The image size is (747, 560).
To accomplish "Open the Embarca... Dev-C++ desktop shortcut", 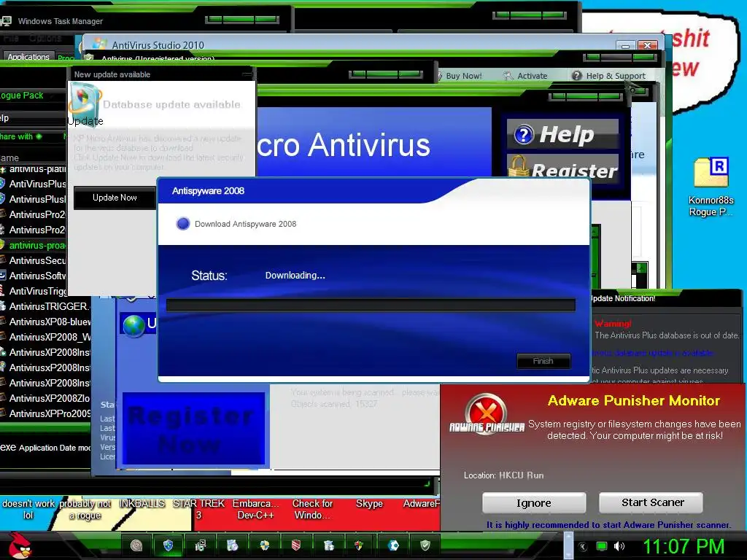I will [x=255, y=510].
